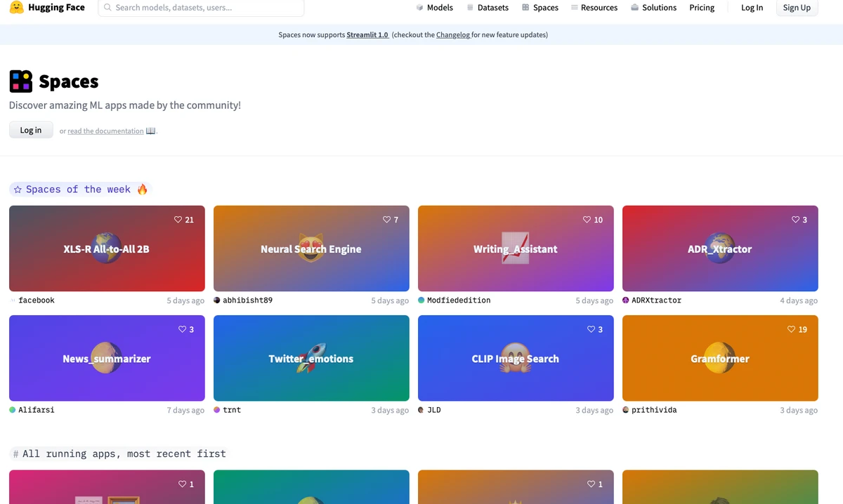Click the facebook author name
The width and height of the screenshot is (843, 504).
(37, 300)
